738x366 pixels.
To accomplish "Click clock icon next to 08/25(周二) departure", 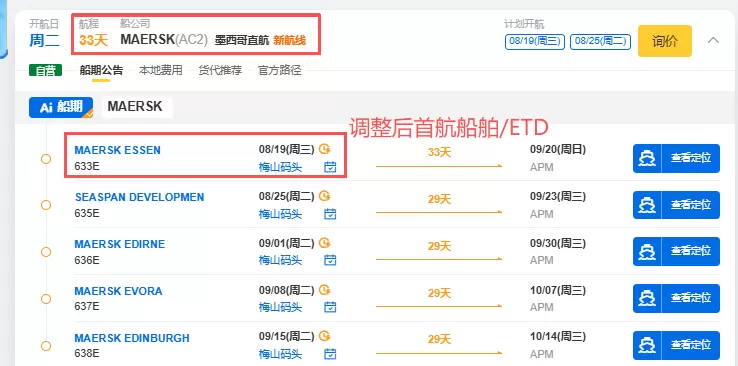I will 325,196.
